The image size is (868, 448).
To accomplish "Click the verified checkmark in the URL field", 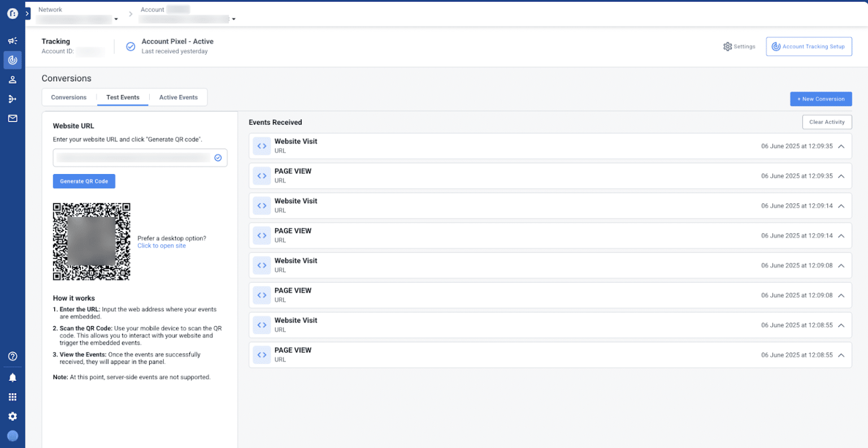I will click(218, 158).
